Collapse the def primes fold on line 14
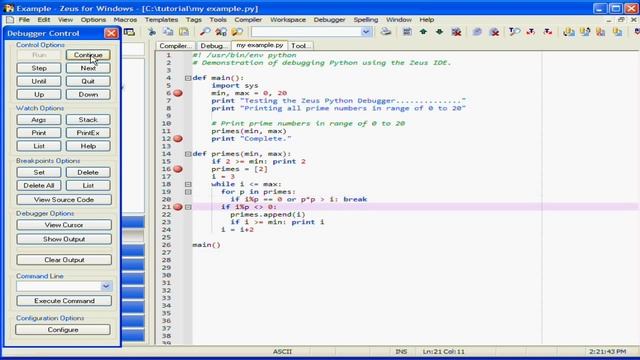Image resolution: width=640 pixels, height=360 pixels. click(x=188, y=154)
